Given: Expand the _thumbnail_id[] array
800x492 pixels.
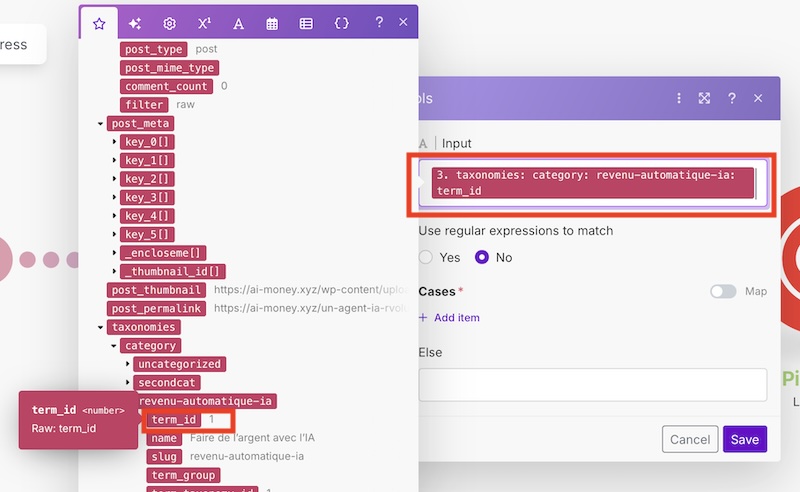Looking at the screenshot, I should coord(114,271).
